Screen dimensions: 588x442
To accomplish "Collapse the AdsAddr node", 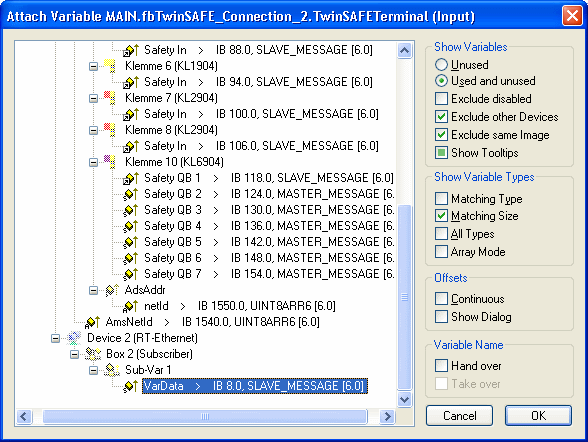I will tap(93, 291).
